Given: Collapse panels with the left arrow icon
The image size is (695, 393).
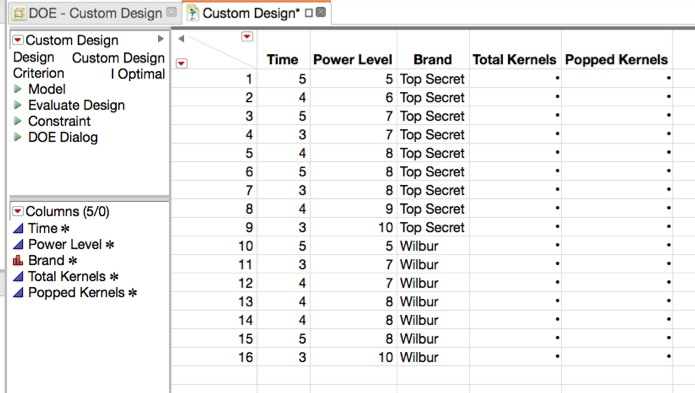Looking at the screenshot, I should point(181,39).
